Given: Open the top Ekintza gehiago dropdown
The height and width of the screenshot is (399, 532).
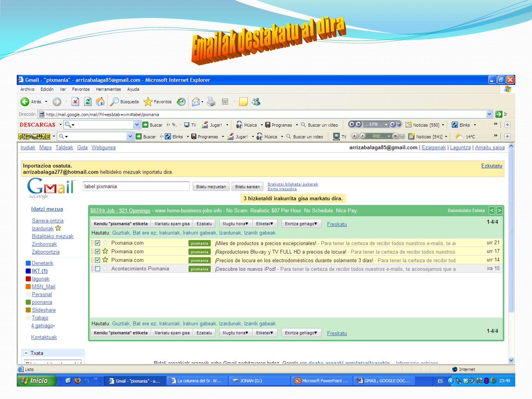Looking at the screenshot, I should tap(301, 224).
